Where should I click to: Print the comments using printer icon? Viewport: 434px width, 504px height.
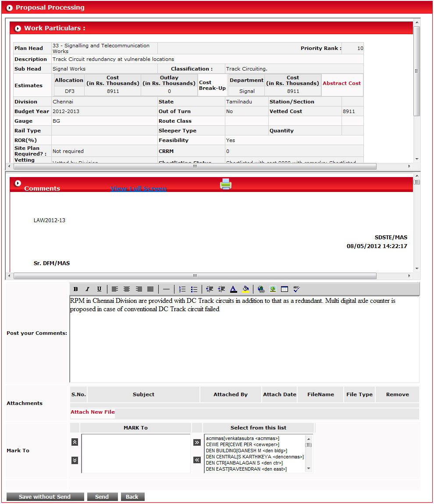226,184
